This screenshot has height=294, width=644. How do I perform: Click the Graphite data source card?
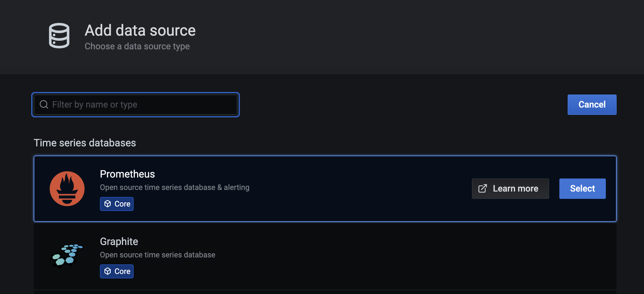(325, 256)
